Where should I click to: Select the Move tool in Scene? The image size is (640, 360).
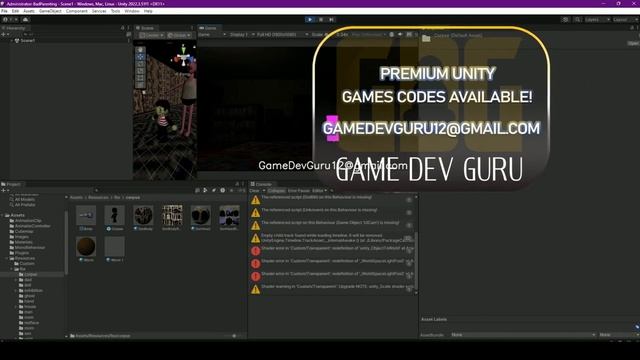tap(140, 57)
